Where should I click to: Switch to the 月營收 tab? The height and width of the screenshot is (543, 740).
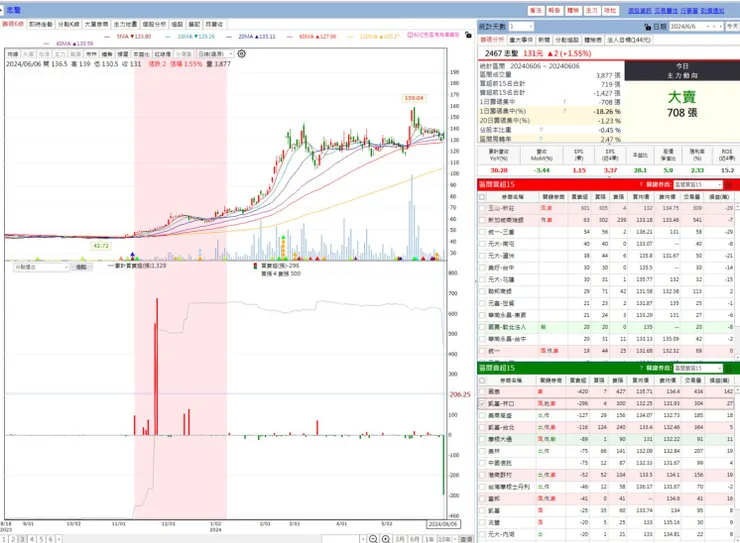(214, 24)
